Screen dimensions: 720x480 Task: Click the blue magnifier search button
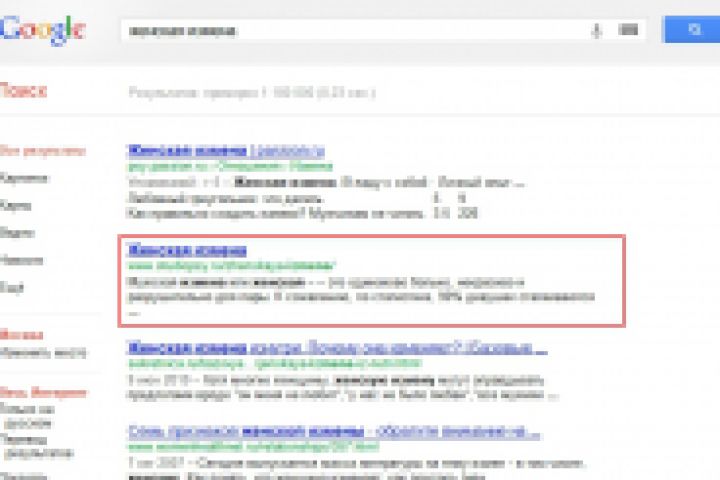tap(691, 29)
